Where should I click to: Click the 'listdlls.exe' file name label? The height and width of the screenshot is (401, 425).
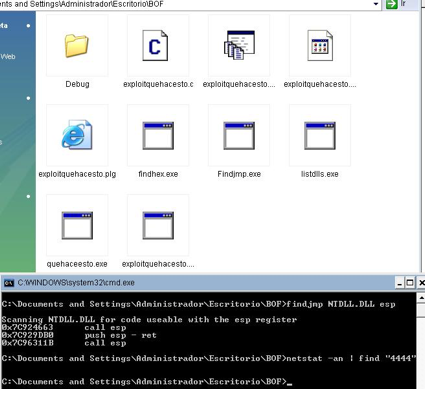coord(320,174)
